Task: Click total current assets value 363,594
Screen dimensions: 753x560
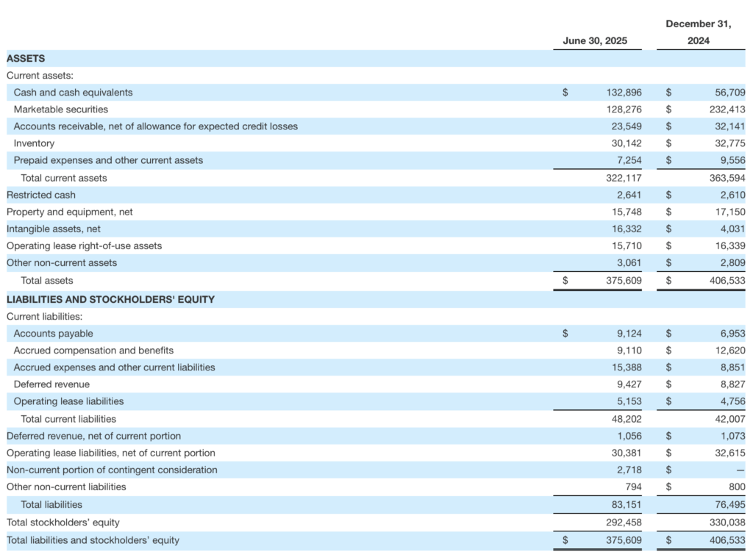Action: pyautogui.click(x=727, y=178)
